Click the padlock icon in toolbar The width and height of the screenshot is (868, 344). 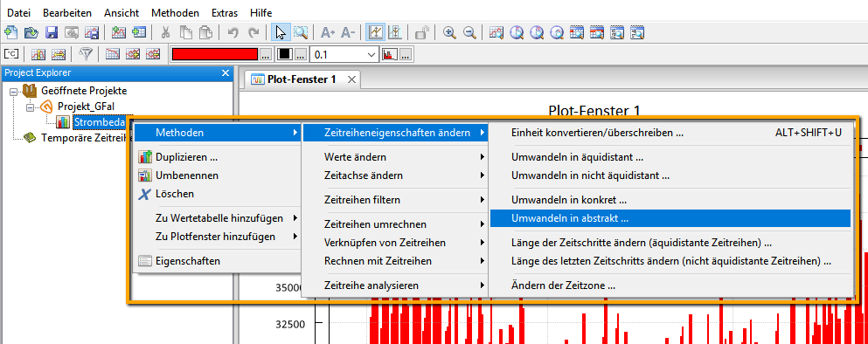[422, 32]
